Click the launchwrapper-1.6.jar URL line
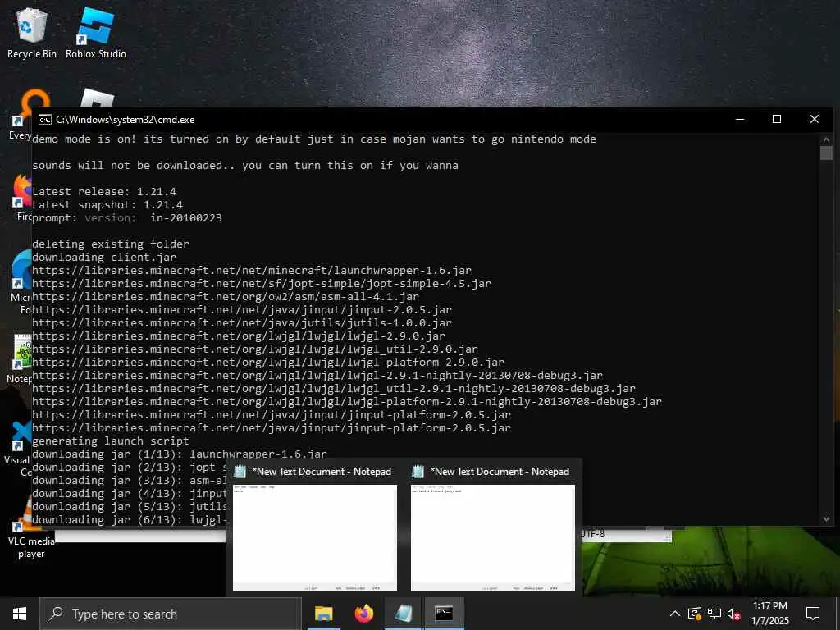The height and width of the screenshot is (630, 840). pyautogui.click(x=252, y=271)
